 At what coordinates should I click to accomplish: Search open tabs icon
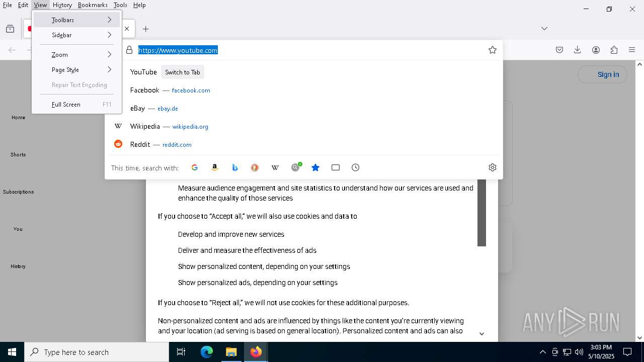tap(336, 167)
